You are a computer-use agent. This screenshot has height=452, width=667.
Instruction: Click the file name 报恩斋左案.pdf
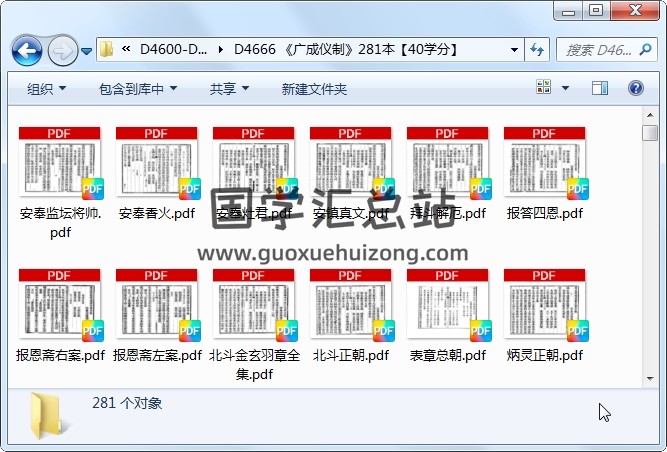tap(157, 355)
